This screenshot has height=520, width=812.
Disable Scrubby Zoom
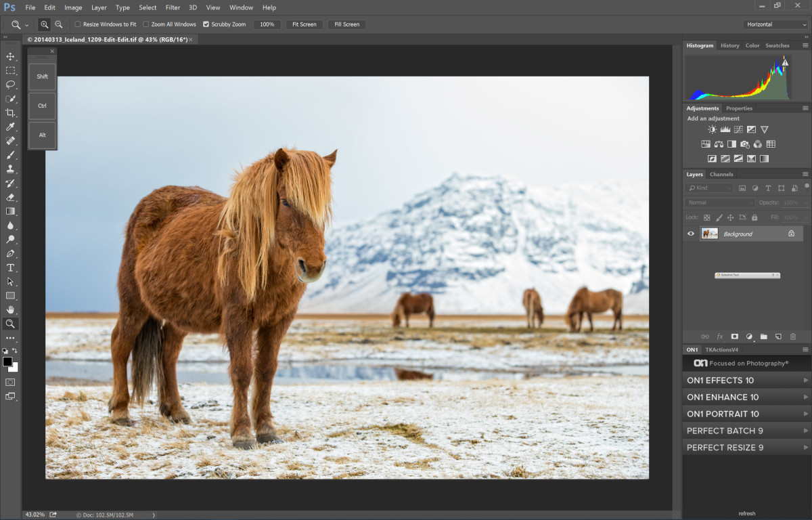click(206, 24)
